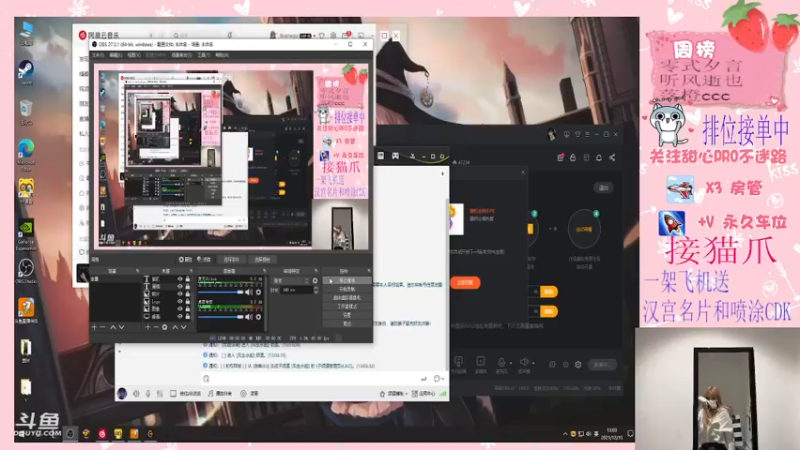This screenshot has width=800, height=450.
Task: Toggle checkbox in chat window bottom bar
Action: 173,393
